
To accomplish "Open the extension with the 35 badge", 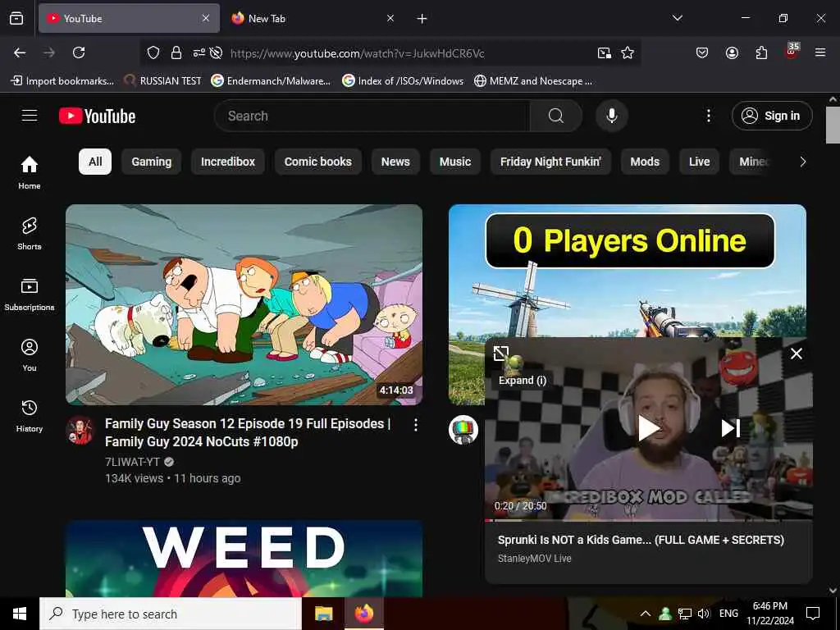I will (x=792, y=52).
